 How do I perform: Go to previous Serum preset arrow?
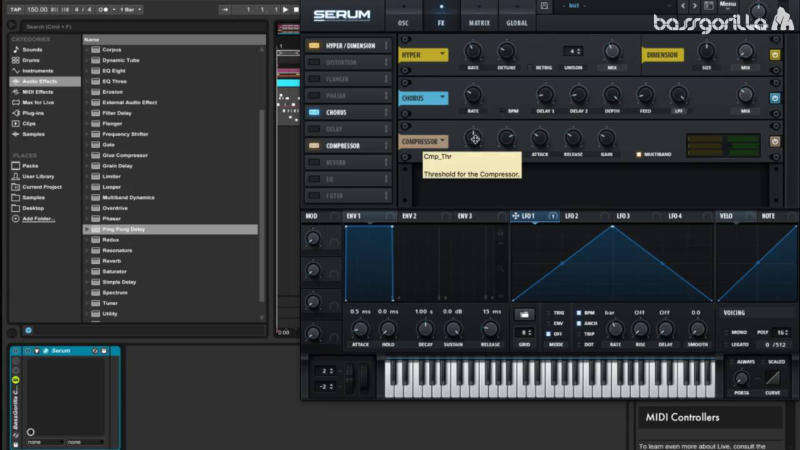[x=683, y=6]
